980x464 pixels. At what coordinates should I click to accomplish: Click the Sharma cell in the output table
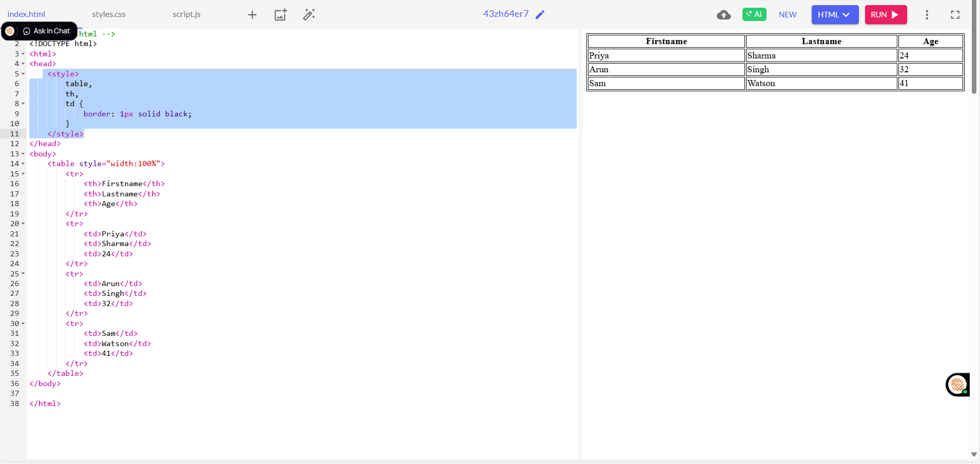click(821, 55)
